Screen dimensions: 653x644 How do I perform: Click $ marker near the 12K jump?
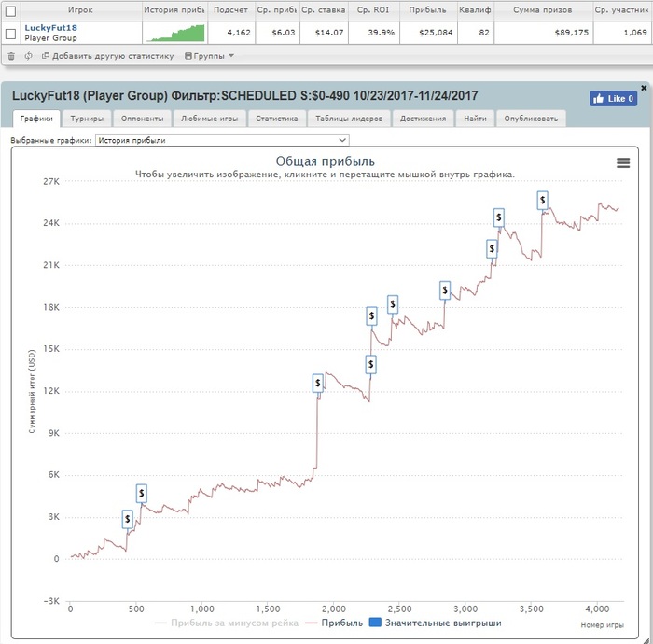click(318, 383)
